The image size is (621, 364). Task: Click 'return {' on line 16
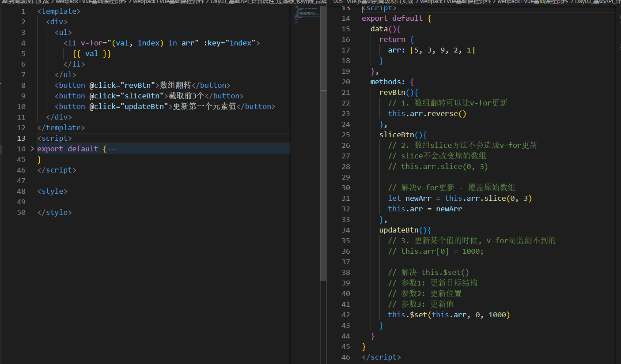(x=396, y=39)
